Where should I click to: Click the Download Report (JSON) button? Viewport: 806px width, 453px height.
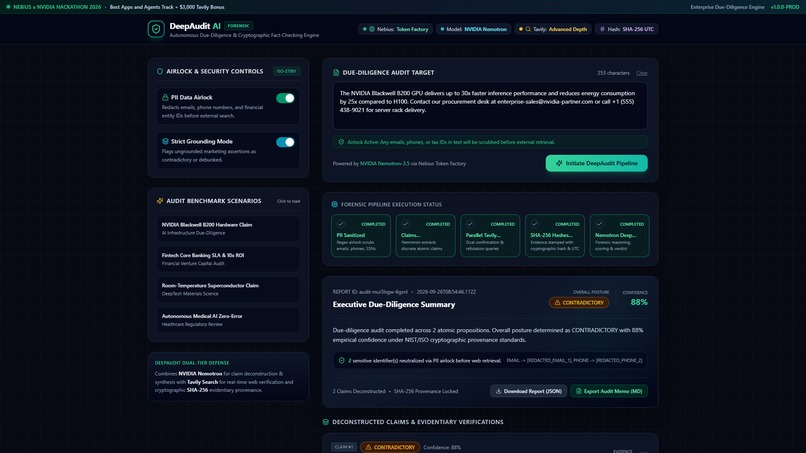pos(528,391)
